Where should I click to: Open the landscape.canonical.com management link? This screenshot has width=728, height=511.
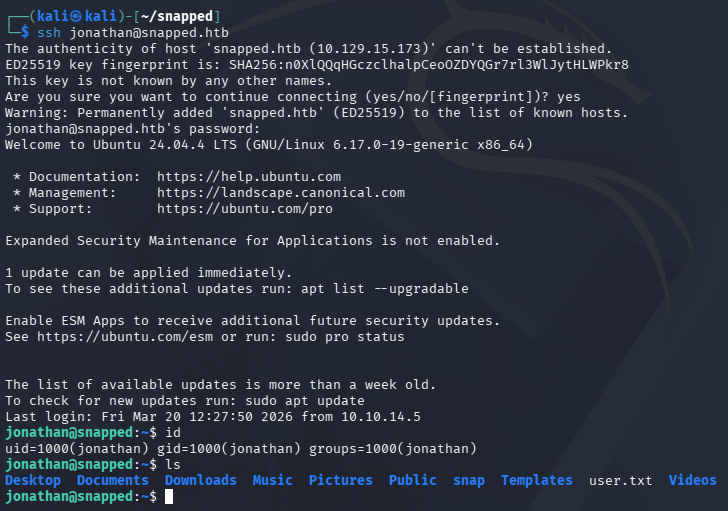pos(281,193)
